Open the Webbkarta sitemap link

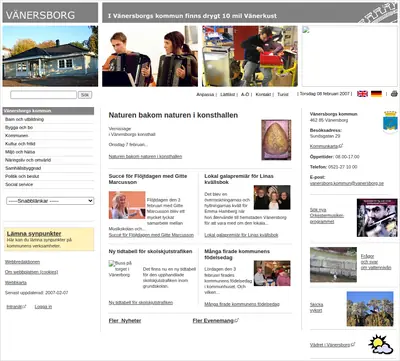[16, 283]
